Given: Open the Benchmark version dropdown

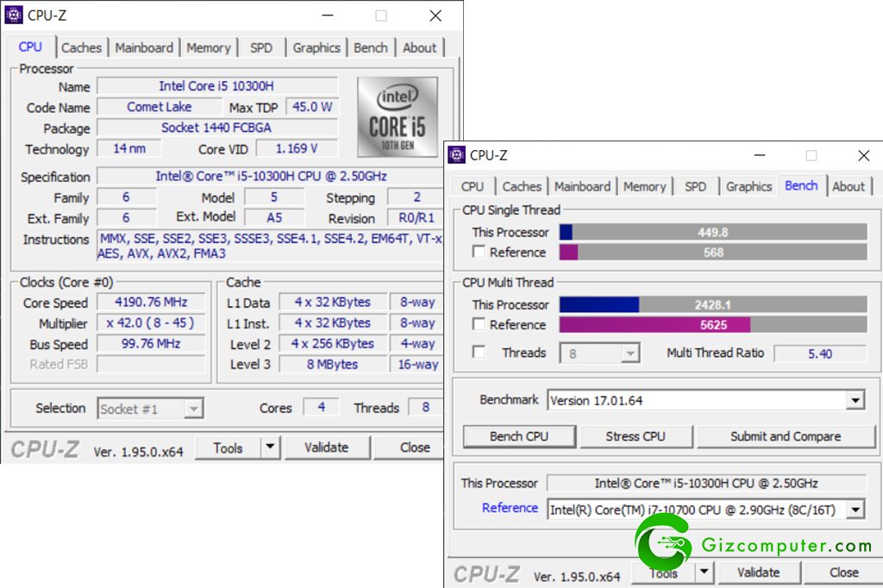Looking at the screenshot, I should tap(855, 400).
